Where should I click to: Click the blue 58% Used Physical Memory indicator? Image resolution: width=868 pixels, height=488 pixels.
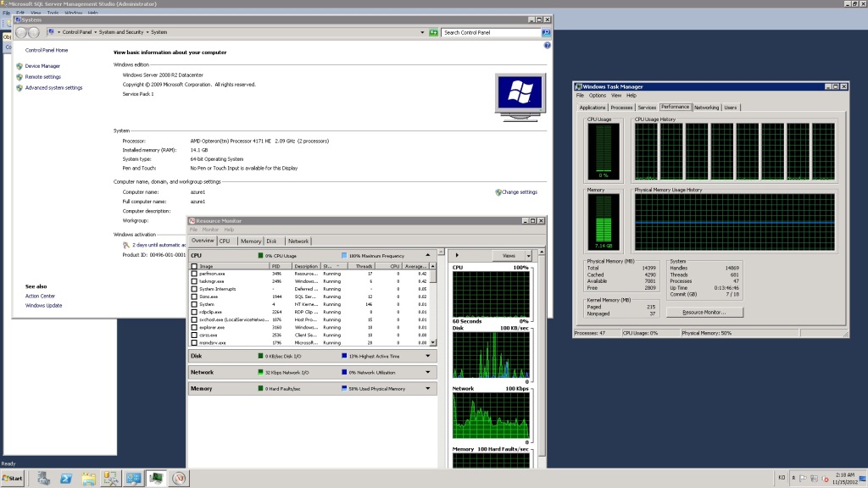[x=344, y=388]
